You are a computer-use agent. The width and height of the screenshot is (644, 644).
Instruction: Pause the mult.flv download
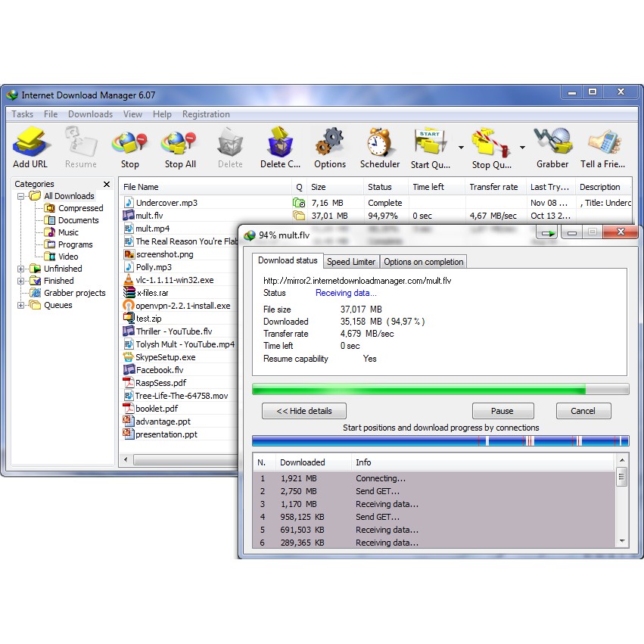502,411
